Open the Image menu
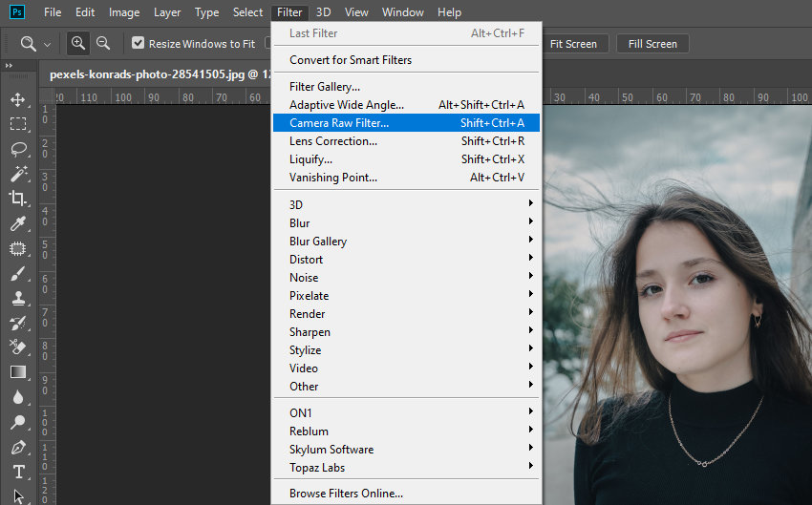 coord(124,11)
